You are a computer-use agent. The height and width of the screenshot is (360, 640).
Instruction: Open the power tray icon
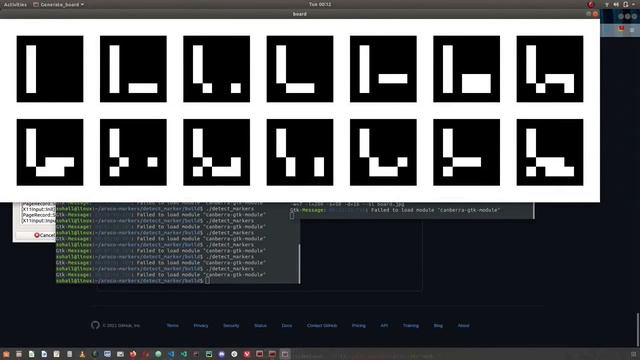[625, 4]
